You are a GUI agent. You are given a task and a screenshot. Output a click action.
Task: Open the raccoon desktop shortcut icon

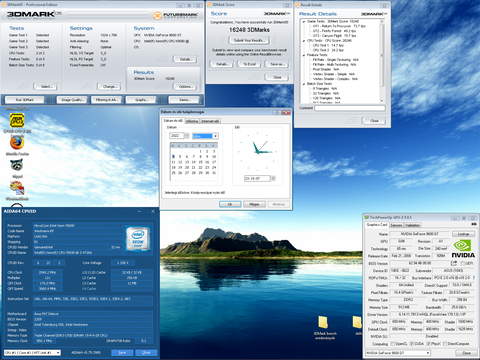(x=17, y=165)
